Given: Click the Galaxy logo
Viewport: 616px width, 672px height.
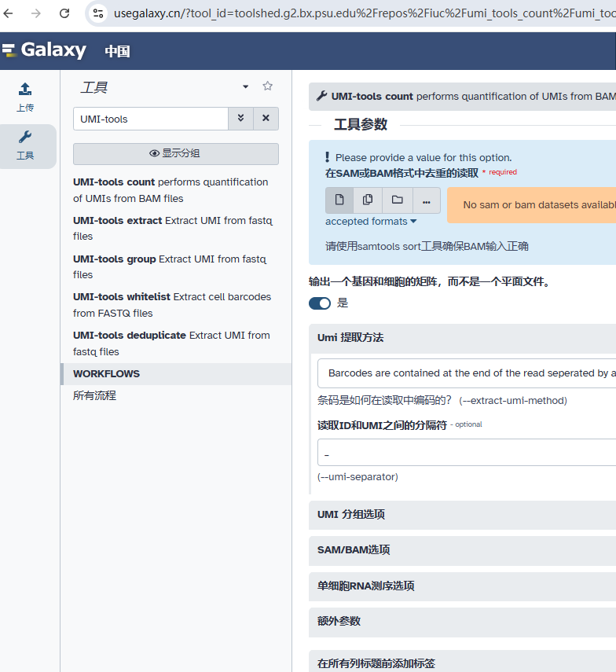Looking at the screenshot, I should (x=44, y=50).
